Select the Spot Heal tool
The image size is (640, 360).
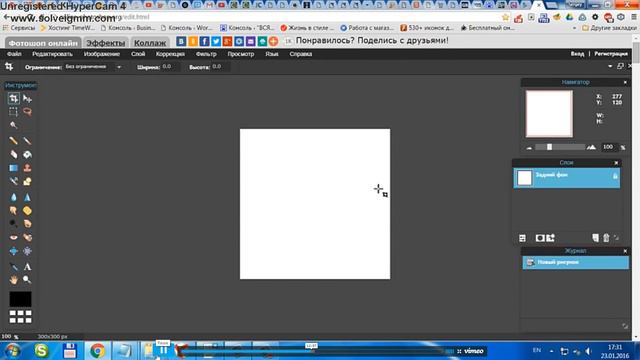(27, 237)
